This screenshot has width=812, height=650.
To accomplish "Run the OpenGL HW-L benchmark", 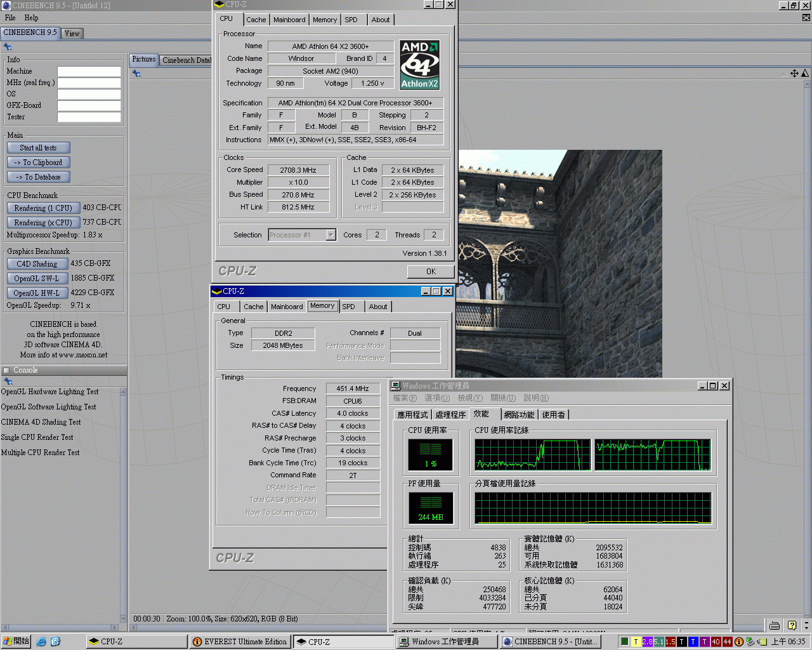I will (37, 293).
